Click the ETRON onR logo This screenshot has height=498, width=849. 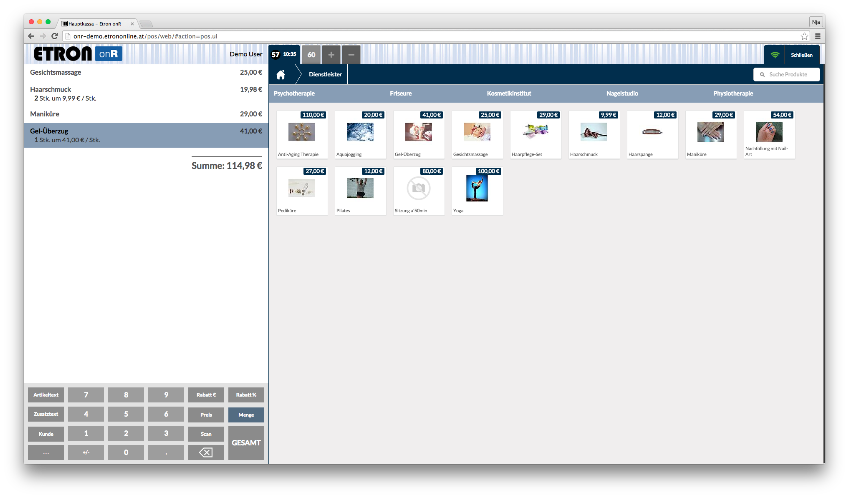(x=77, y=54)
